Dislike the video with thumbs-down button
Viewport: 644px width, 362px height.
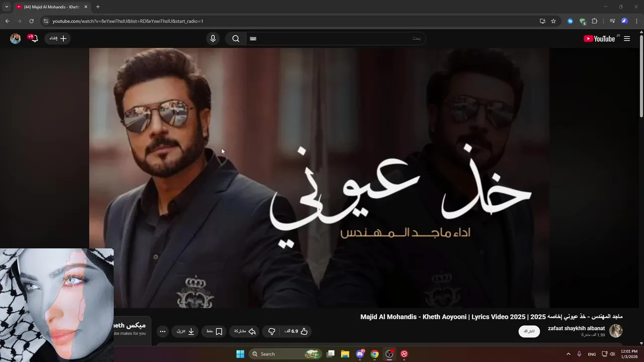(x=272, y=331)
